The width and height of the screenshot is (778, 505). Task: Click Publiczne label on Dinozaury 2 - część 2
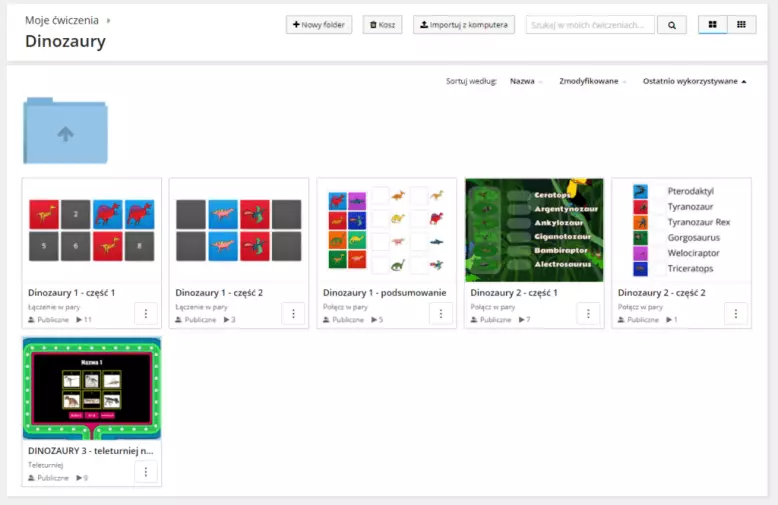click(643, 320)
